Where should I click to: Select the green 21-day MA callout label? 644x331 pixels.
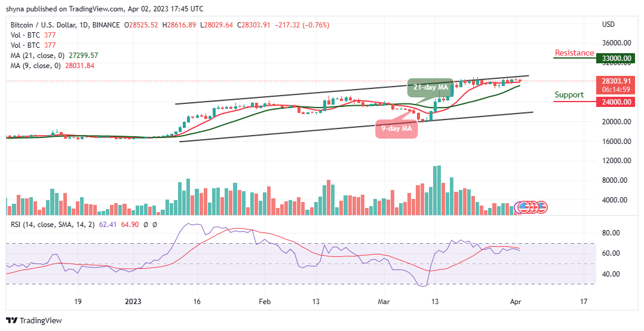click(428, 88)
